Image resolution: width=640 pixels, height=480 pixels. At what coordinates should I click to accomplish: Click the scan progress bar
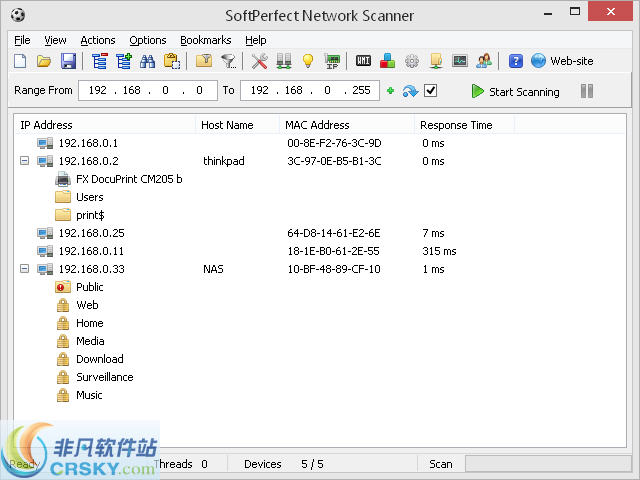(548, 464)
